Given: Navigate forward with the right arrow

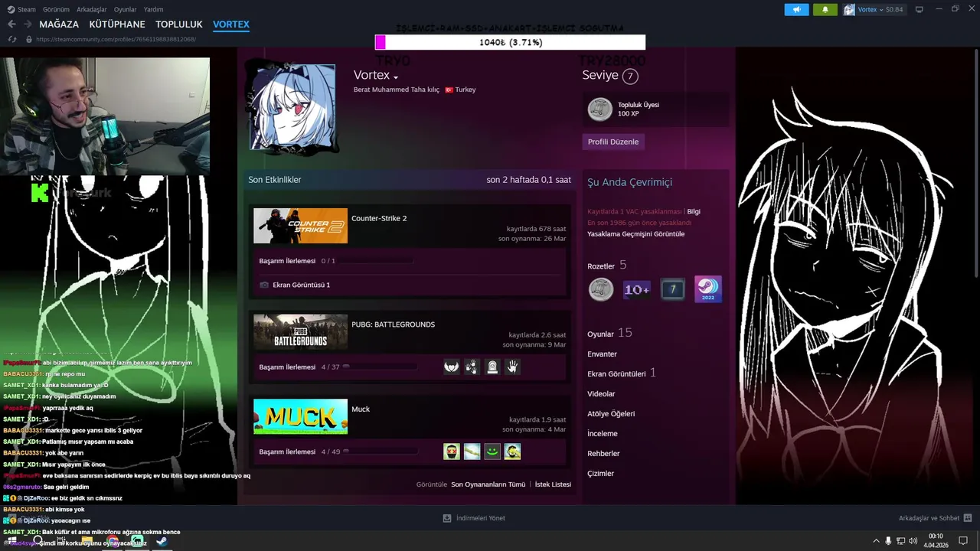Looking at the screenshot, I should click(29, 24).
